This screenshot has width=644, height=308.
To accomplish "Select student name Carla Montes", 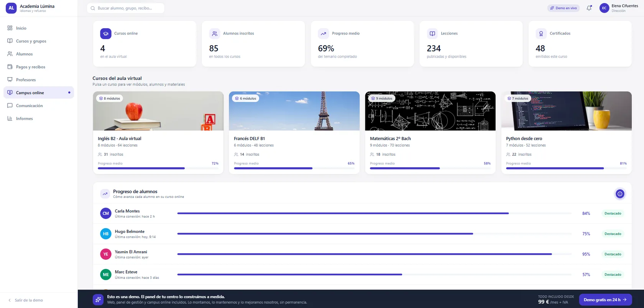I will [127, 211].
